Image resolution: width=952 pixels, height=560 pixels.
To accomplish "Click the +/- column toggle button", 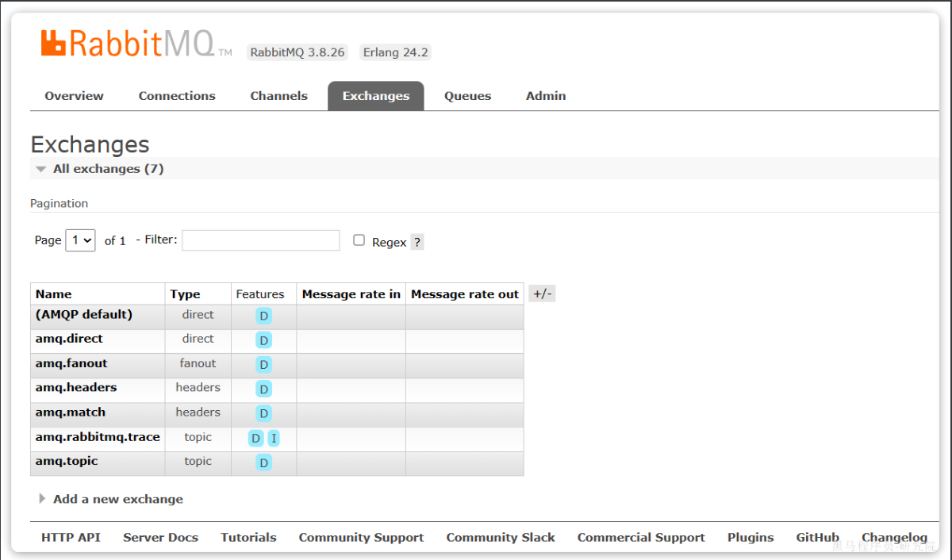I will click(x=542, y=293).
